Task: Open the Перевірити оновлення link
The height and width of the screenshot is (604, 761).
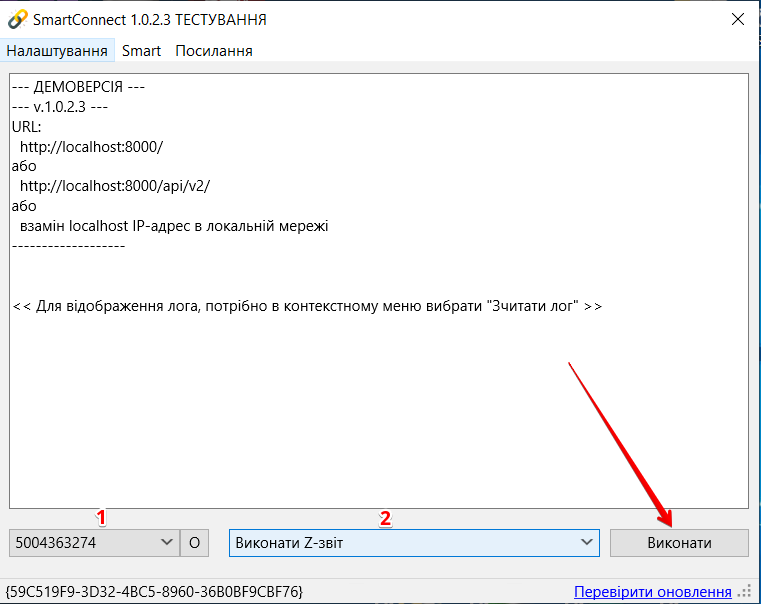Action: coord(652,592)
